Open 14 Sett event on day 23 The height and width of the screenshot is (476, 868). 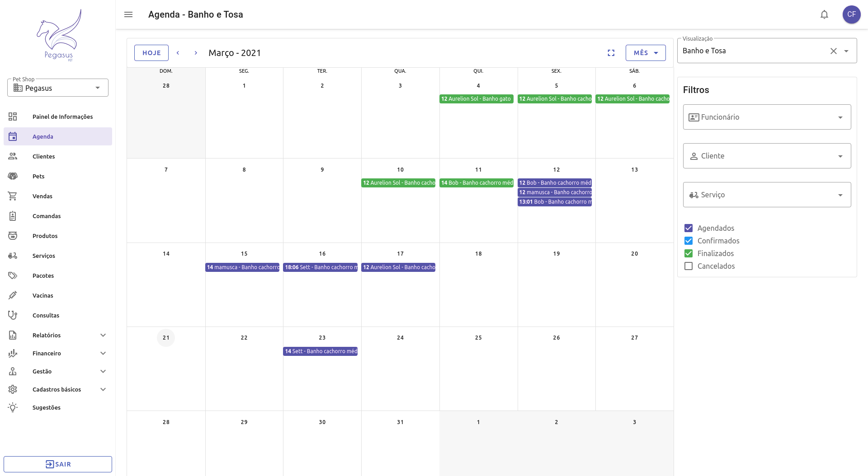[321, 351]
